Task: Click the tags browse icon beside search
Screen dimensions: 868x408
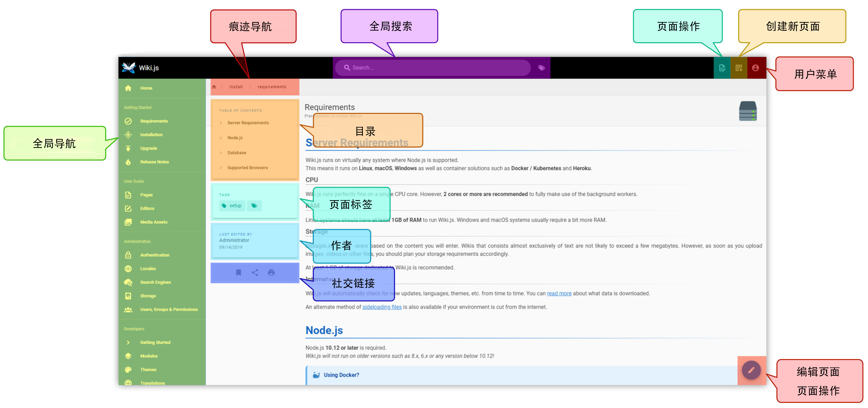Action: click(542, 68)
